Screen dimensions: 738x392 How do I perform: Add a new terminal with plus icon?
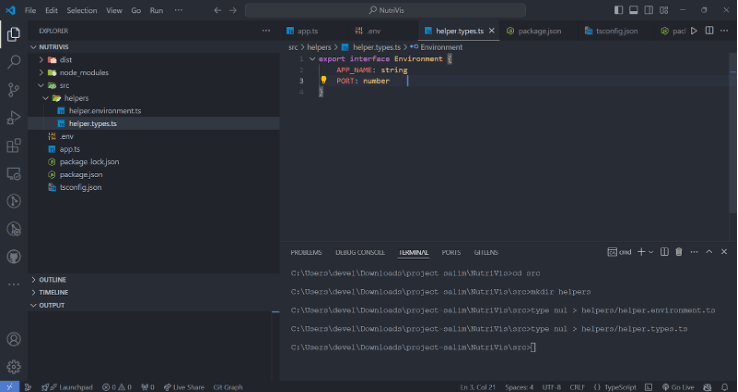[x=641, y=252]
